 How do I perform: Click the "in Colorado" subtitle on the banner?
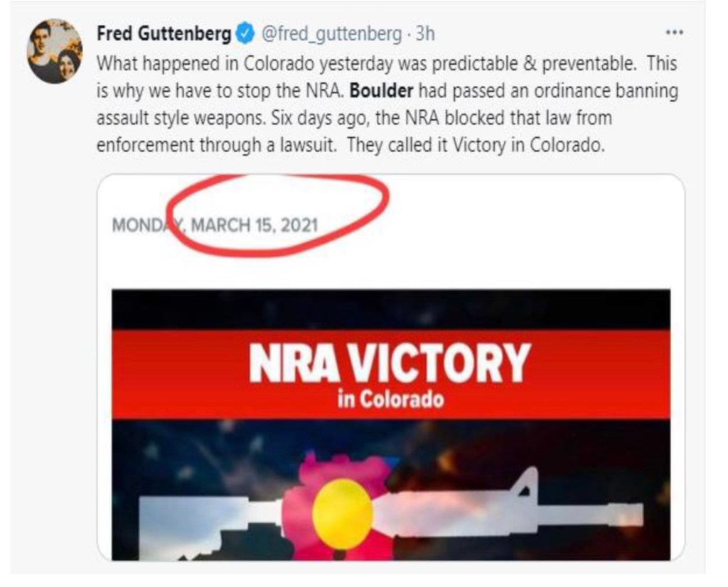tap(390, 399)
